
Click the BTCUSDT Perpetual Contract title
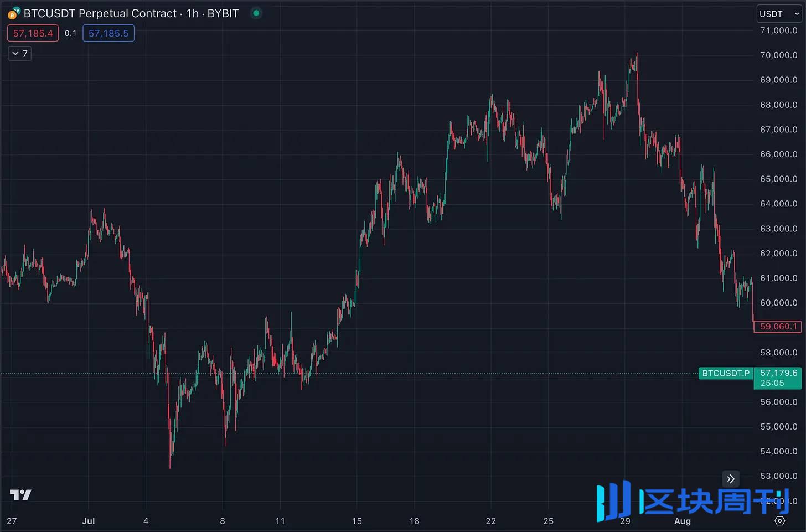pyautogui.click(x=100, y=13)
